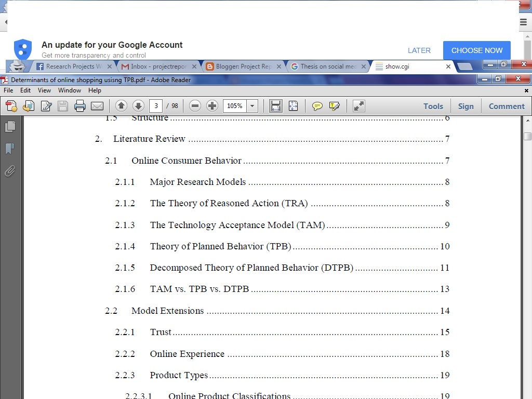
Task: Click CHOOSE NOW on the Google Account notice
Action: pyautogui.click(x=476, y=50)
